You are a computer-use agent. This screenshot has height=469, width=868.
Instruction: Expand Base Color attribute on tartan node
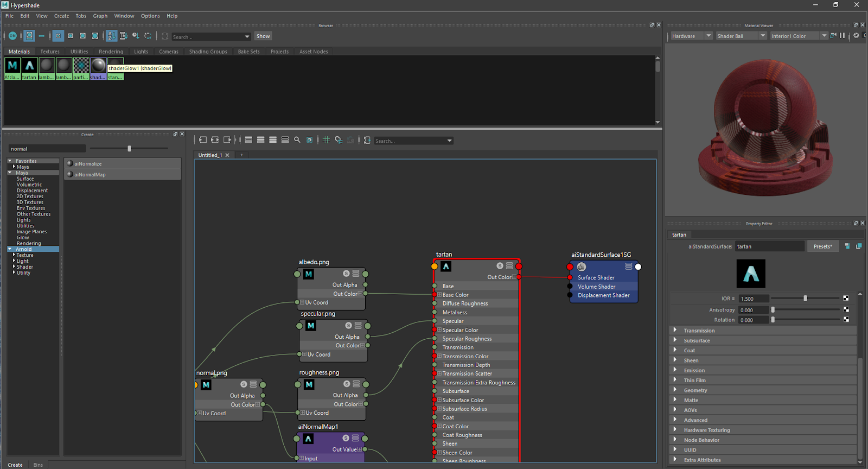[x=439, y=295]
